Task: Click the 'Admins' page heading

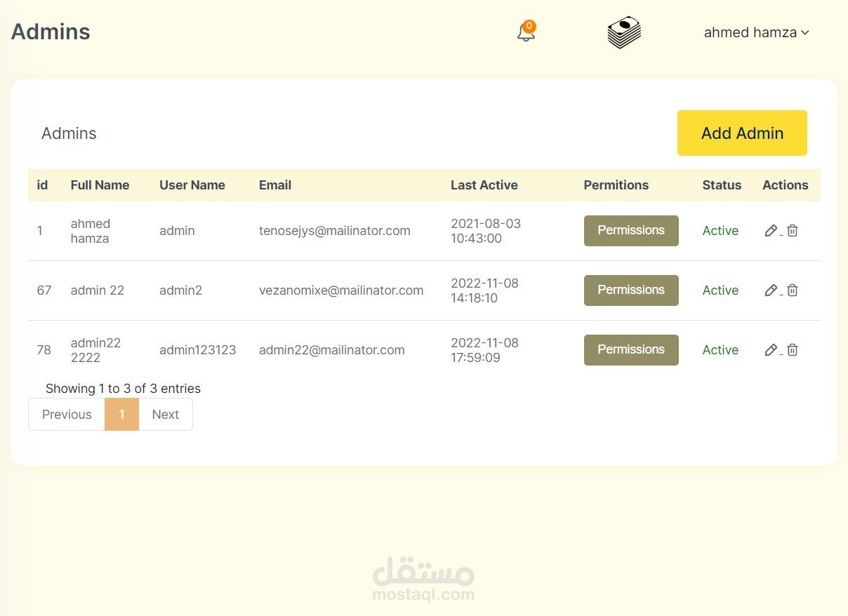Action: 50,31
